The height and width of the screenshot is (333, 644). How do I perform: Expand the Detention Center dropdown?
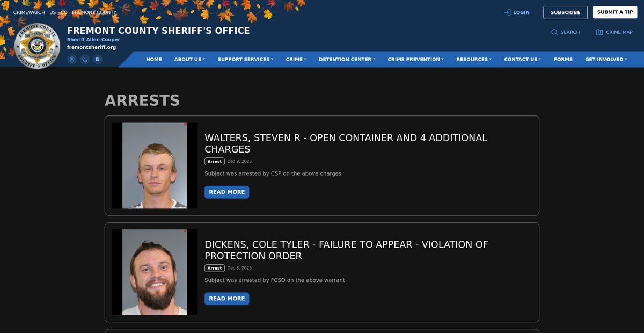(x=347, y=59)
